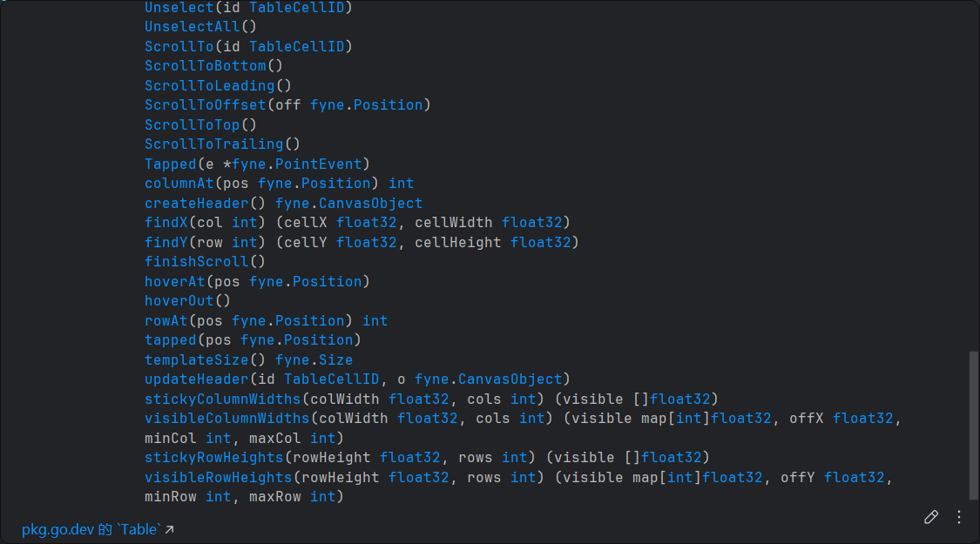Image resolution: width=980 pixels, height=544 pixels.
Task: Open the pkg.go.dev Table documentation link
Action: (98, 529)
